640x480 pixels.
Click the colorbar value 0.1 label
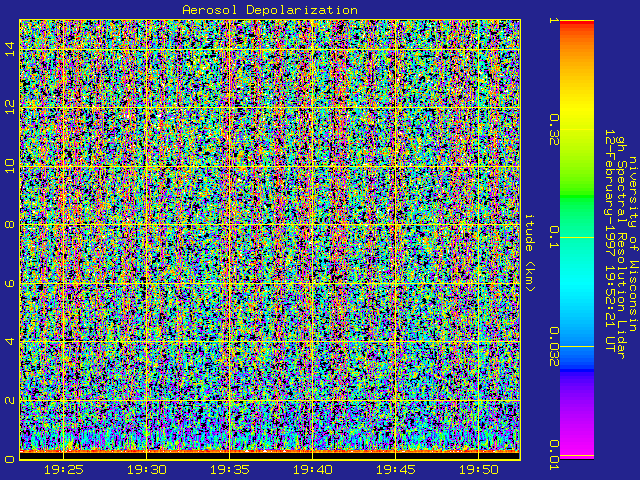point(553,237)
